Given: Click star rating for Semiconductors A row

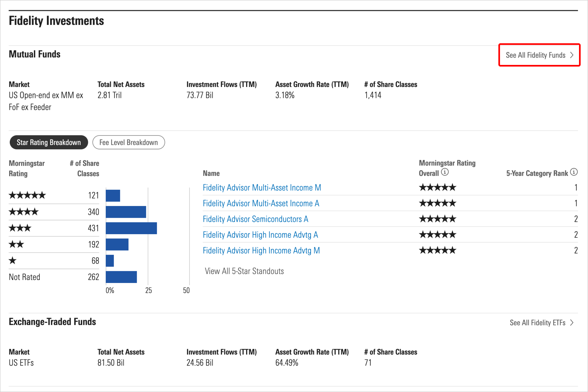Looking at the screenshot, I should point(438,219).
